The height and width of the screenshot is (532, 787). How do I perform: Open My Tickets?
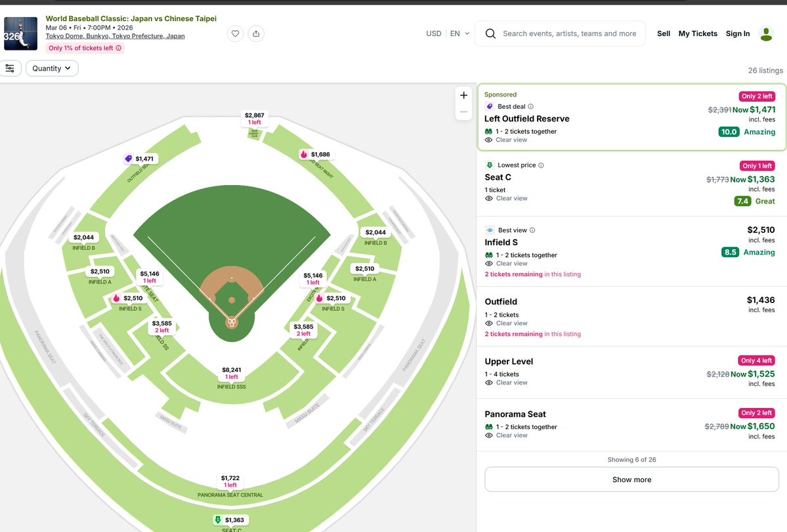(698, 33)
